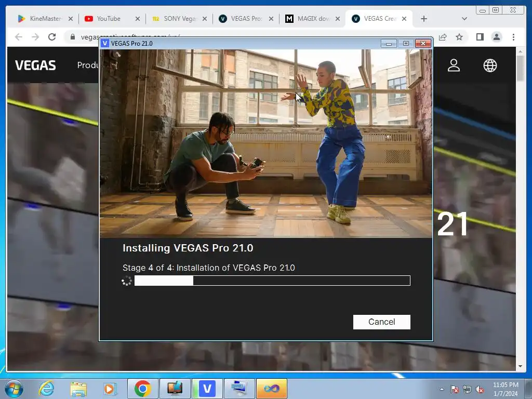This screenshot has width=532, height=399.
Task: Close the SONY Vegas tab
Action: point(205,19)
